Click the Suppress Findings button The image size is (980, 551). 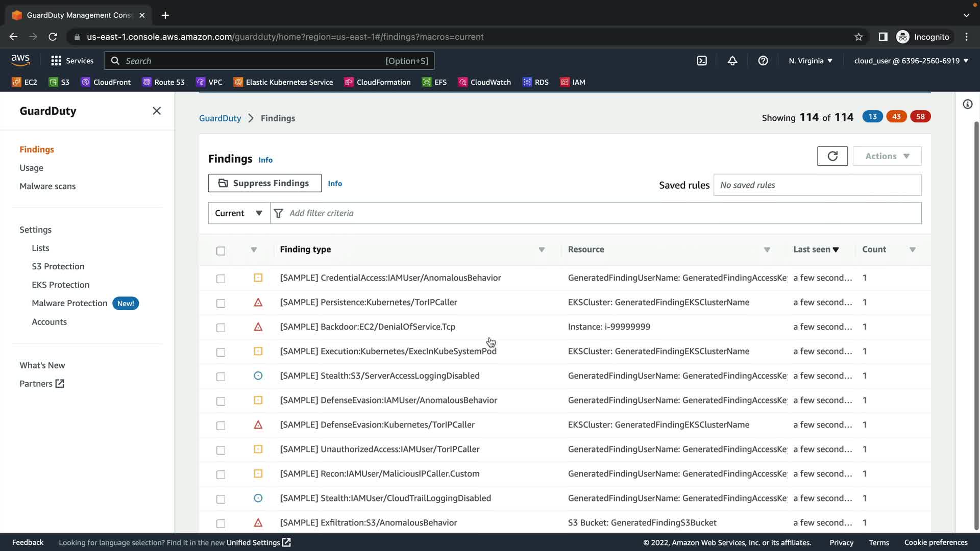point(264,183)
